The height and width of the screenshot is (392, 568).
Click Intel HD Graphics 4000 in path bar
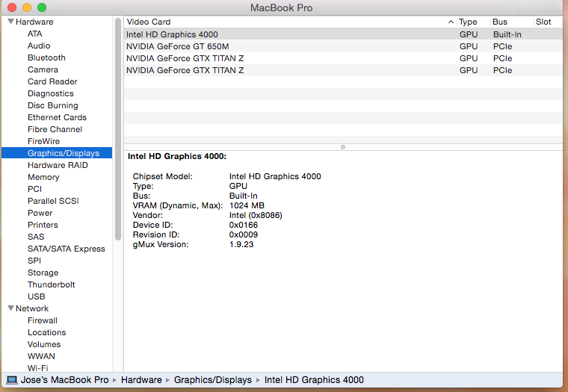click(314, 380)
